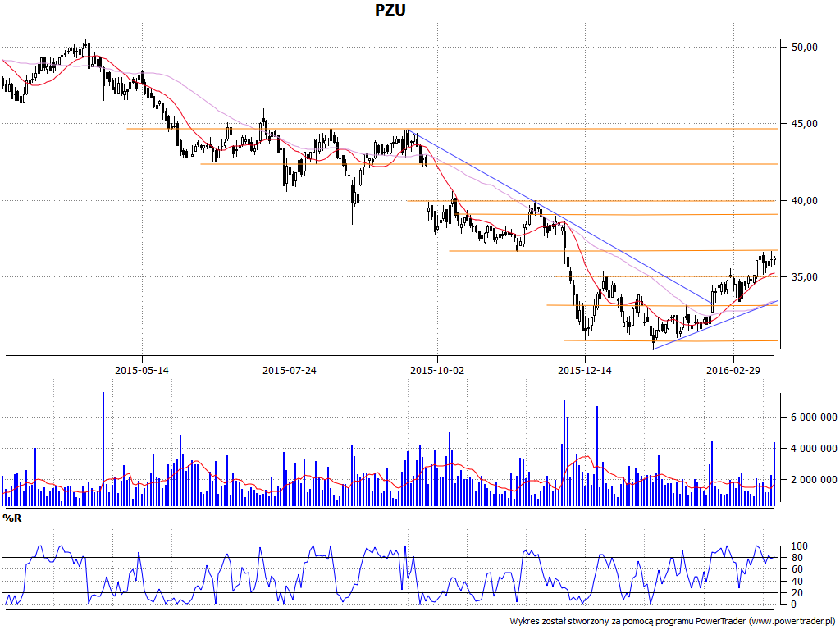Screen dimensions: 840x630
Task: Select the 2015-05-14 date label
Action: pyautogui.click(x=142, y=370)
